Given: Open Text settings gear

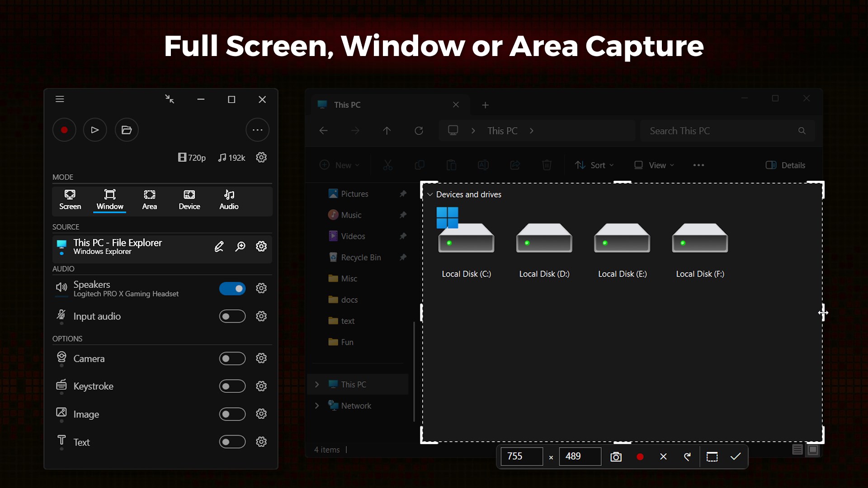Looking at the screenshot, I should click(x=261, y=442).
